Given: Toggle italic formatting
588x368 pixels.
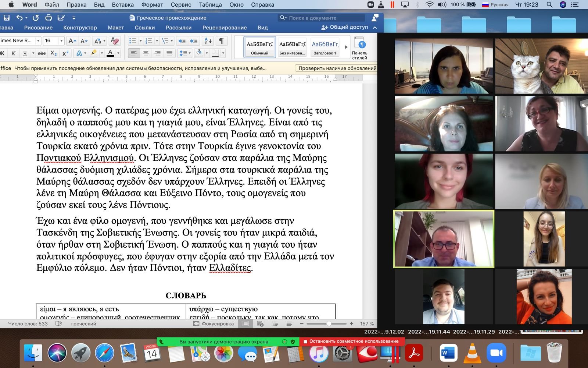Looking at the screenshot, I should point(14,53).
